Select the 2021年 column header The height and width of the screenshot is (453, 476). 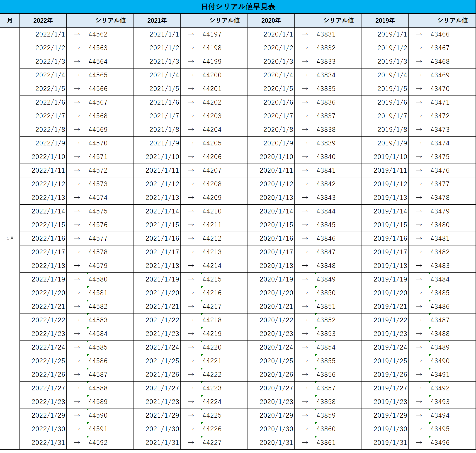pos(157,20)
